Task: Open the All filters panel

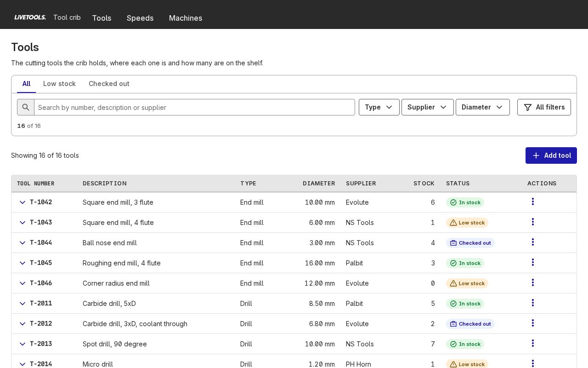Action: [544, 107]
